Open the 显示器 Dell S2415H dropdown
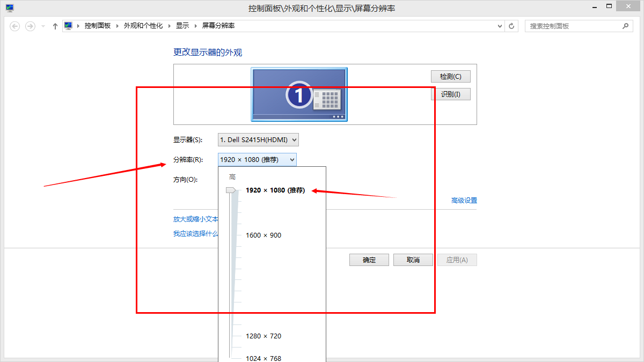 coord(258,140)
